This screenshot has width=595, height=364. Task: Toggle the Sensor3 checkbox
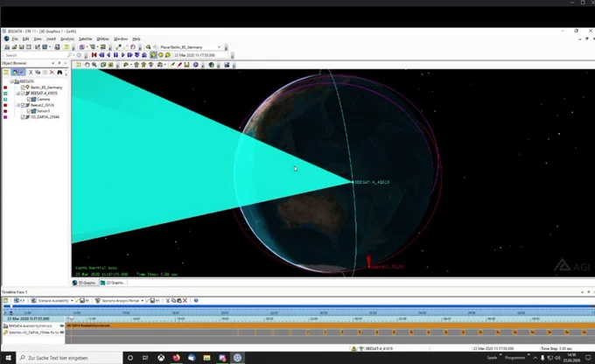tap(29, 111)
